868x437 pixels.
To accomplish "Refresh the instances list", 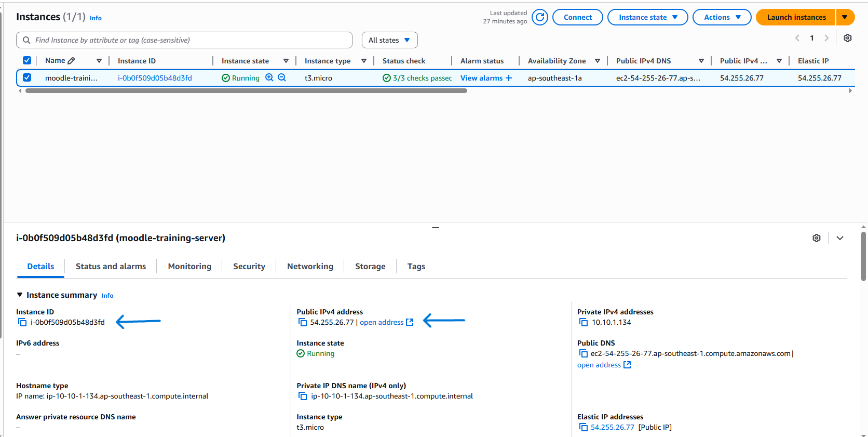I will click(x=540, y=17).
